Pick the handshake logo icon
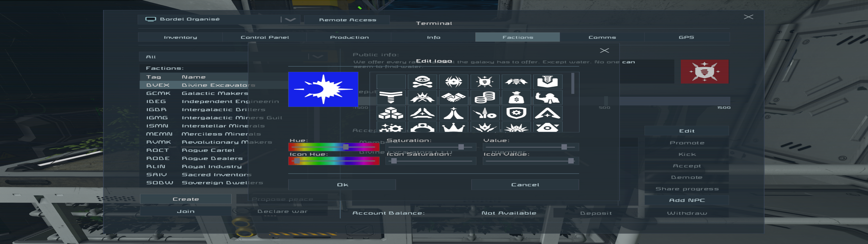This screenshot has width=868, height=244. (453, 98)
